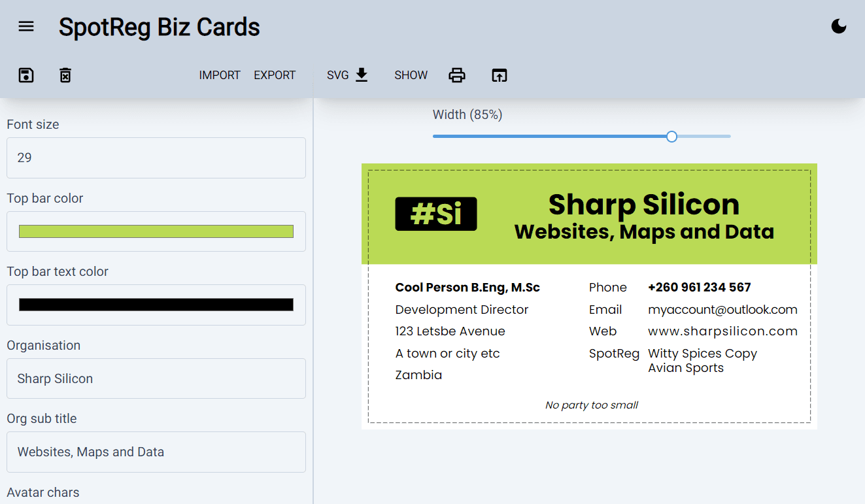
Task: Click the 'Avatar chars' label
Action: pos(43,492)
